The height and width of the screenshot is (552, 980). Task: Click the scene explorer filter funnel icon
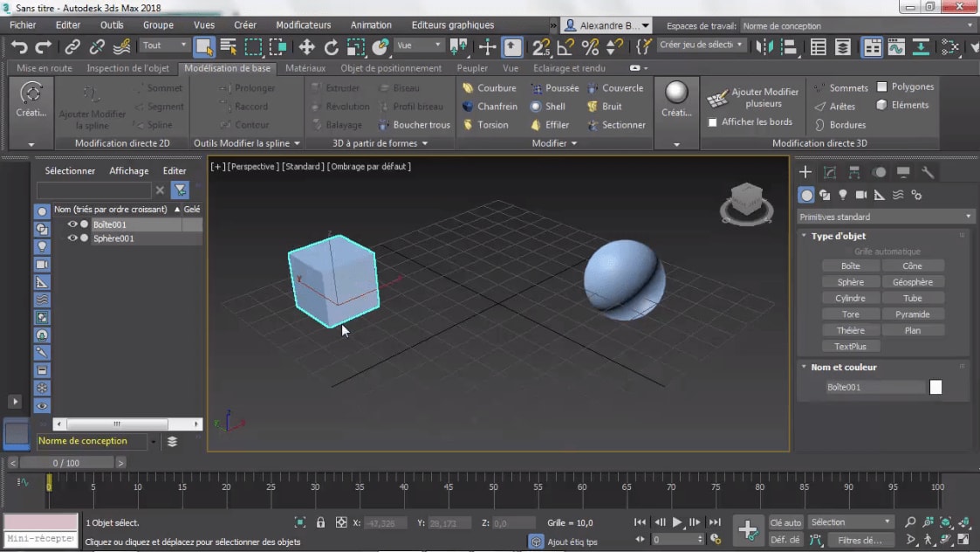point(180,190)
